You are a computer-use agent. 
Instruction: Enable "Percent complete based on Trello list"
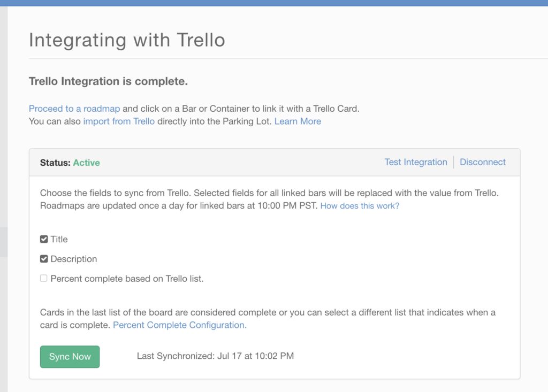click(x=43, y=278)
